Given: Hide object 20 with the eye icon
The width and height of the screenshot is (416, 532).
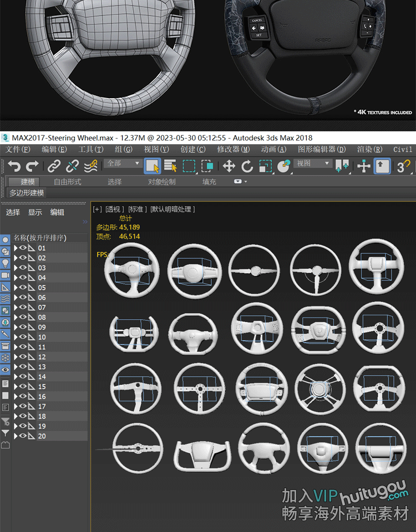Looking at the screenshot, I should (x=23, y=436).
